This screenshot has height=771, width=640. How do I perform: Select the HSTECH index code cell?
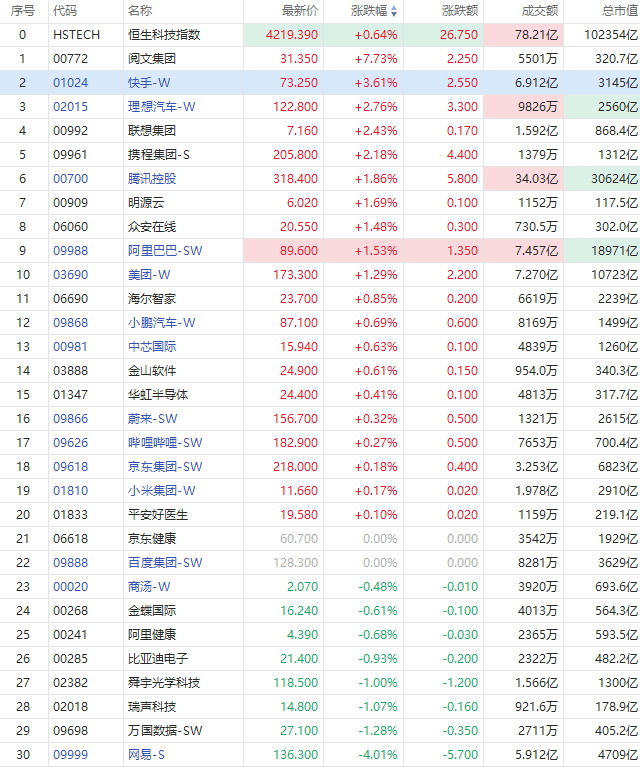tap(76, 35)
